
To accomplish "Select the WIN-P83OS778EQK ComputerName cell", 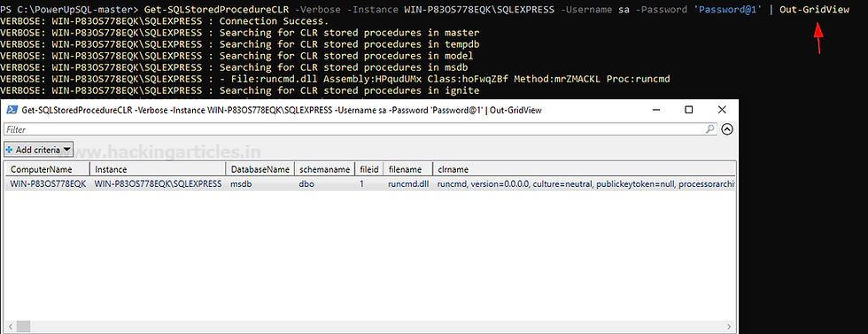I will 48,184.
